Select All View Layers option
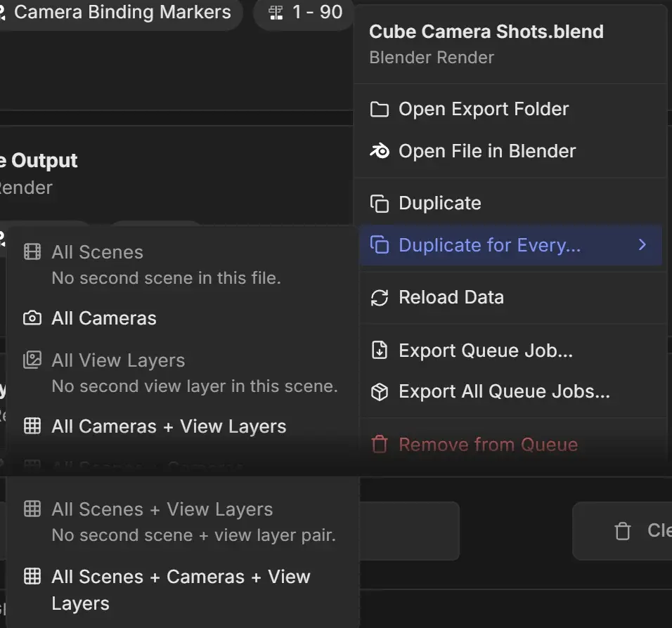 [x=183, y=373]
